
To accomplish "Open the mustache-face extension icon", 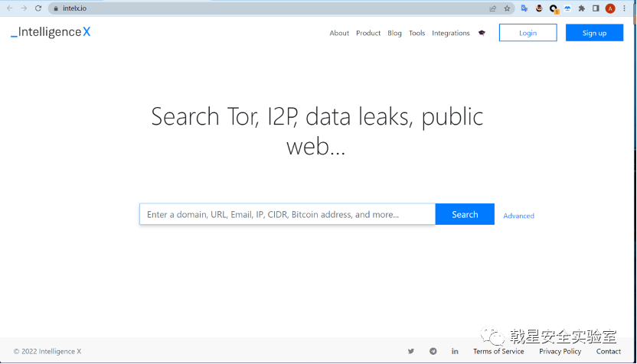I will 539,8.
